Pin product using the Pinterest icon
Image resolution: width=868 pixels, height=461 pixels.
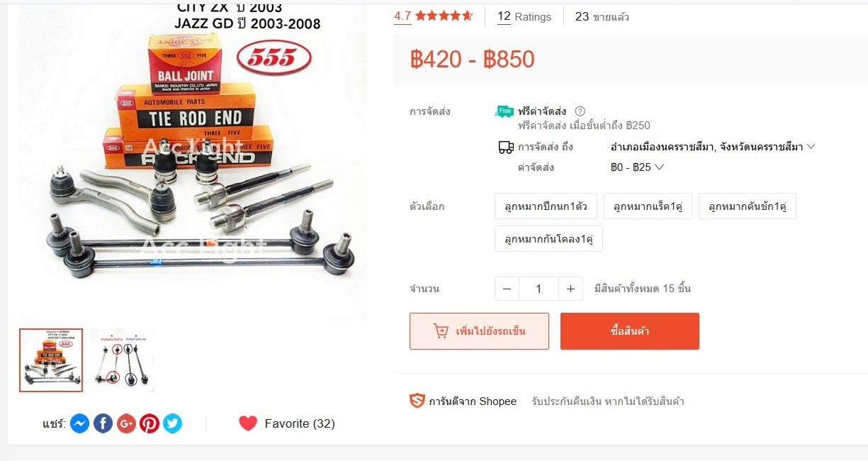point(150,423)
